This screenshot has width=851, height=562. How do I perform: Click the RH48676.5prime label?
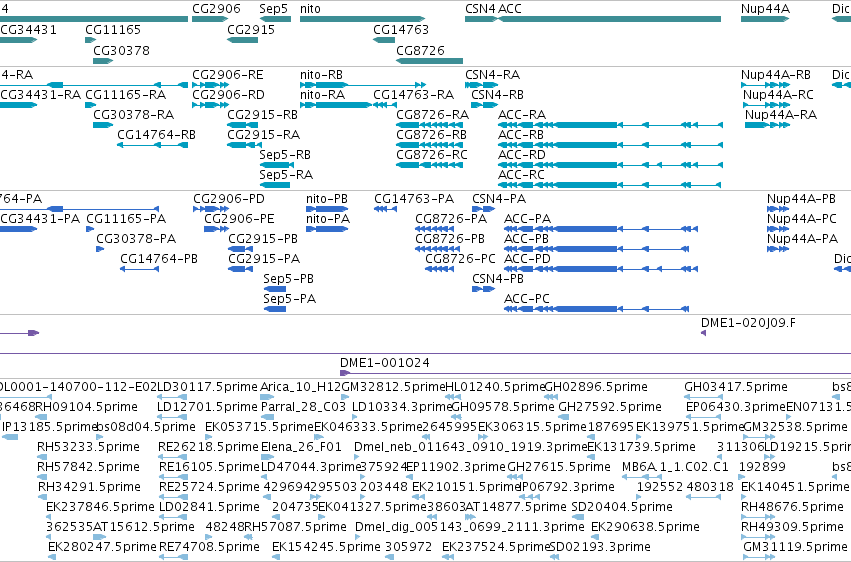click(792, 507)
